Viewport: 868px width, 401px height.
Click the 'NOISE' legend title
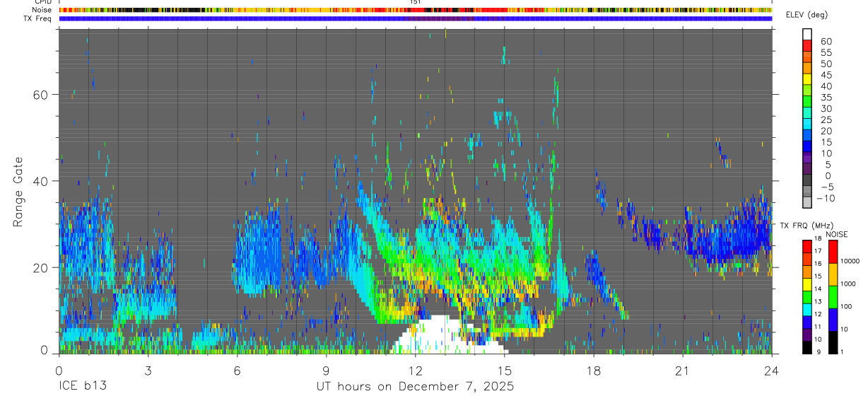pyautogui.click(x=838, y=234)
